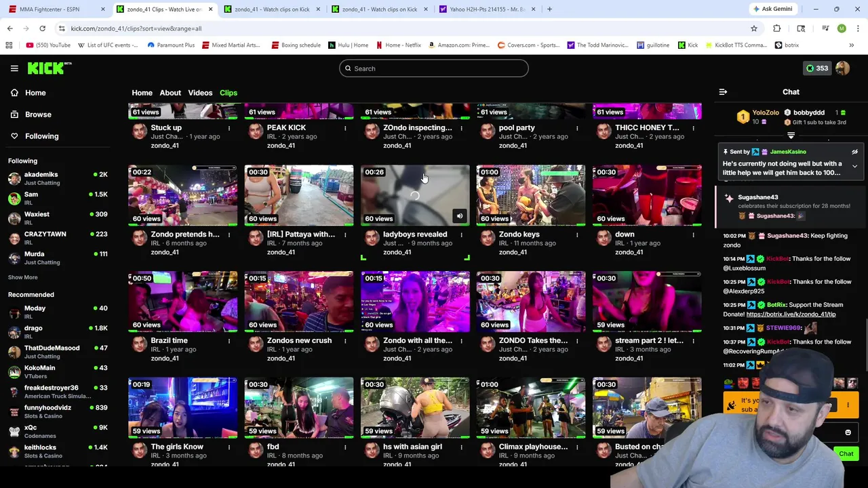The width and height of the screenshot is (868, 488).
Task: Reload the page with refresh icon
Action: pos(42,28)
